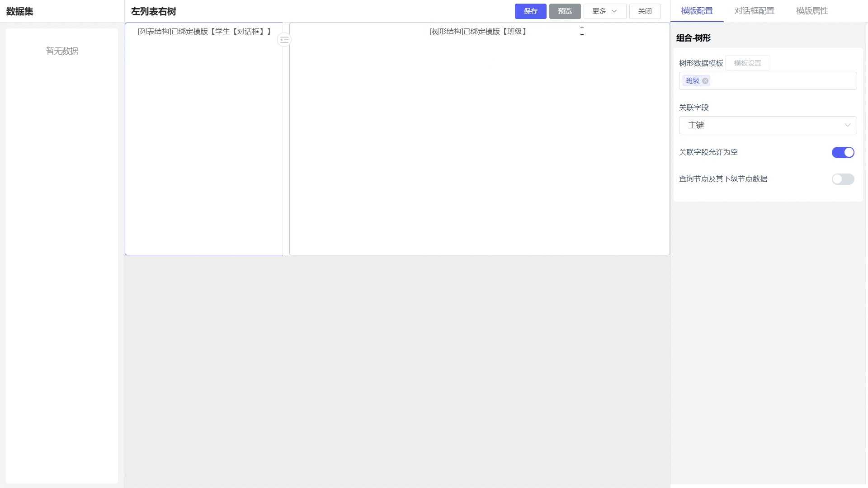
Task: Select the 模版配置 tab
Action: [x=697, y=11]
